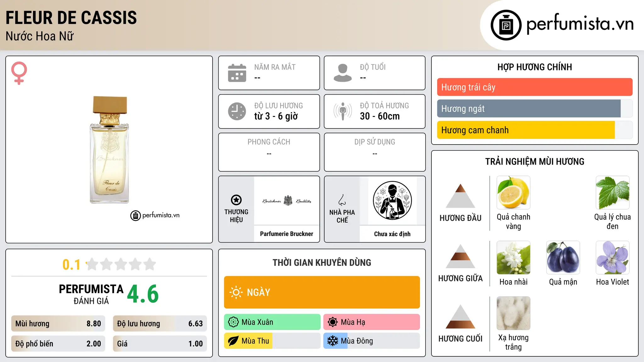This screenshot has height=362, width=644.
Task: Click the Nước Hoa Nữ subtitle
Action: (x=40, y=36)
